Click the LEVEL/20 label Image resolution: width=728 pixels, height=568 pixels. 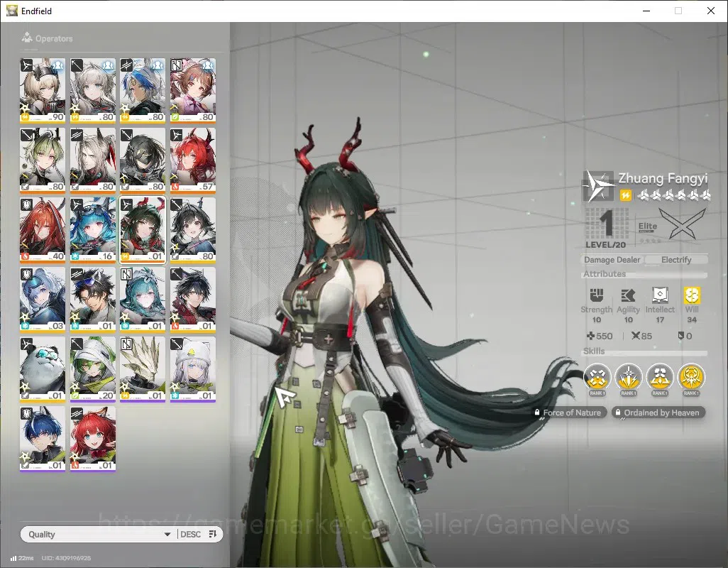click(x=605, y=245)
